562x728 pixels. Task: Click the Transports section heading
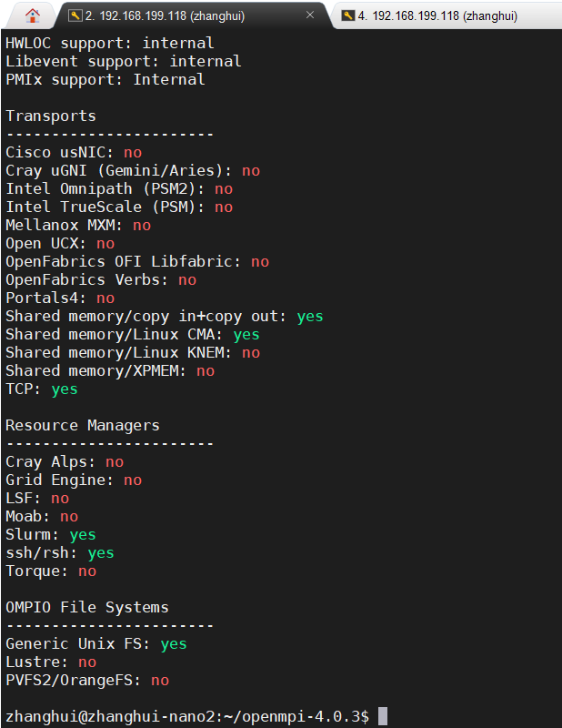tap(51, 116)
